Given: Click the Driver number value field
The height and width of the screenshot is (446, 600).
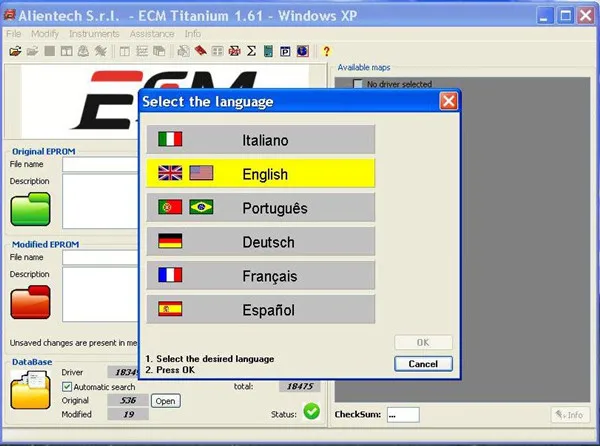Looking at the screenshot, I should 123,372.
